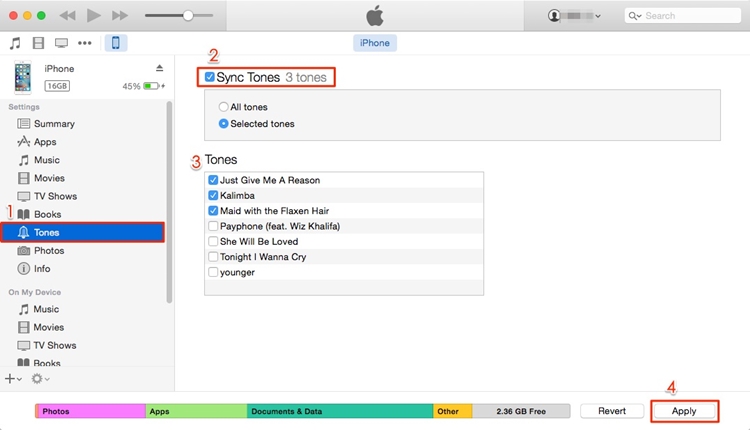Open the Music library icon in toolbar
The height and width of the screenshot is (430, 750).
click(15, 43)
